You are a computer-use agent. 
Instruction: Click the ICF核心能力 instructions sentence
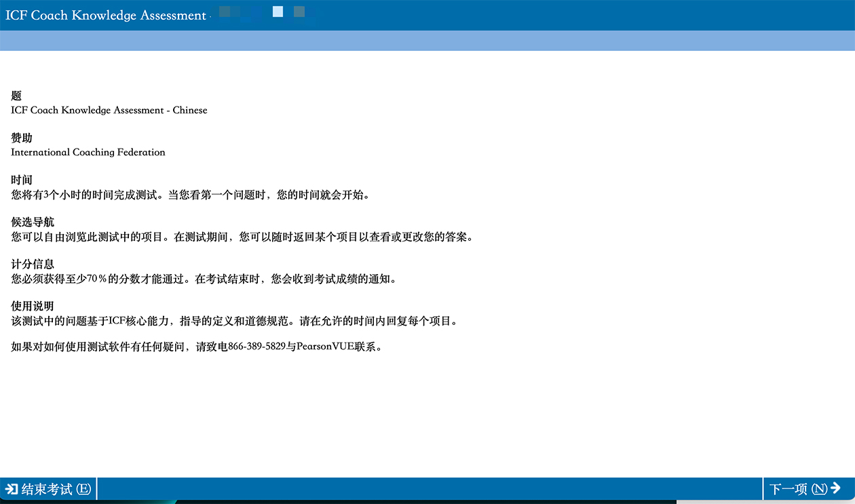pyautogui.click(x=235, y=321)
